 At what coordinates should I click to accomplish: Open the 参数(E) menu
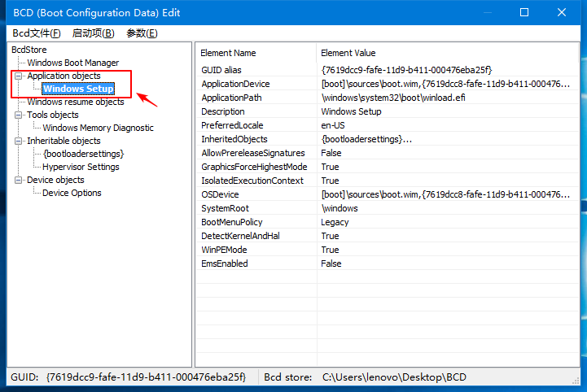pyautogui.click(x=142, y=33)
